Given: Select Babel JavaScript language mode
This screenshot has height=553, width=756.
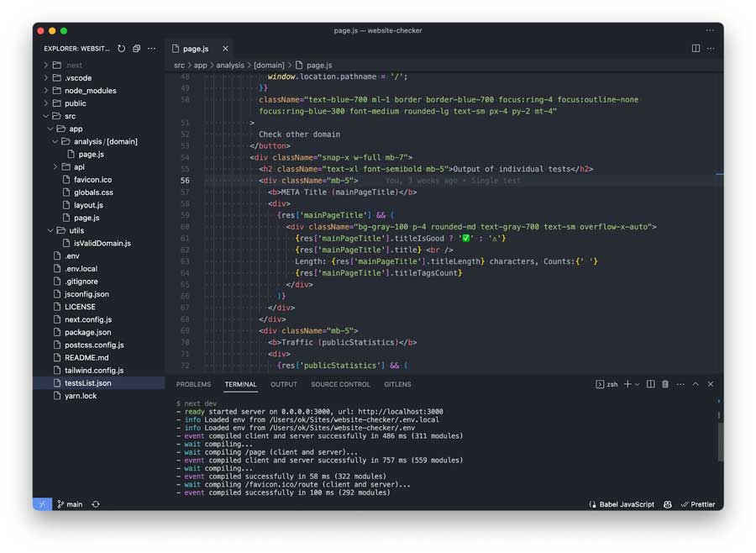Looking at the screenshot, I should click(x=621, y=504).
